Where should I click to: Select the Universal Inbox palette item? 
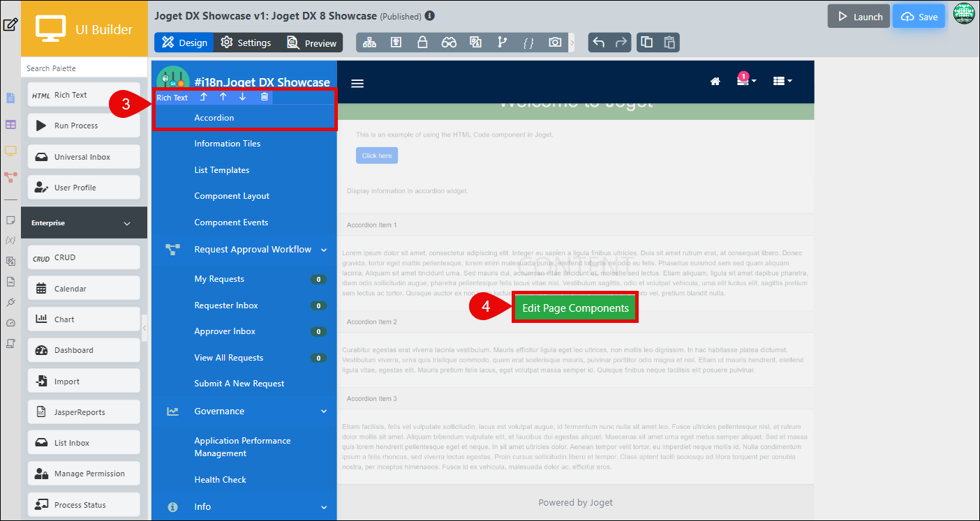tap(84, 157)
